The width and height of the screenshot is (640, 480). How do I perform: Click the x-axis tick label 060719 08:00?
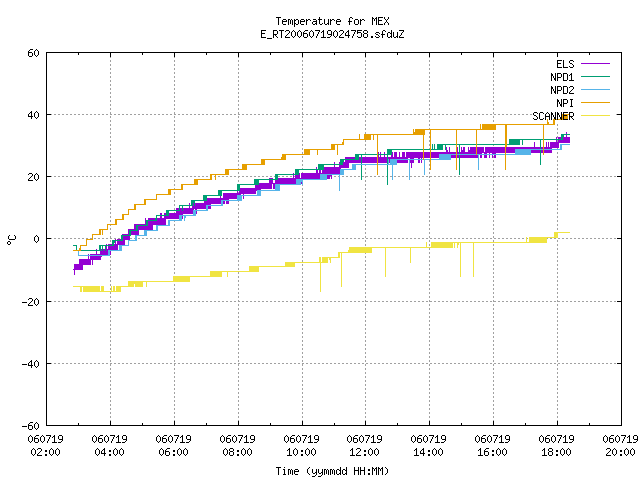[237, 446]
